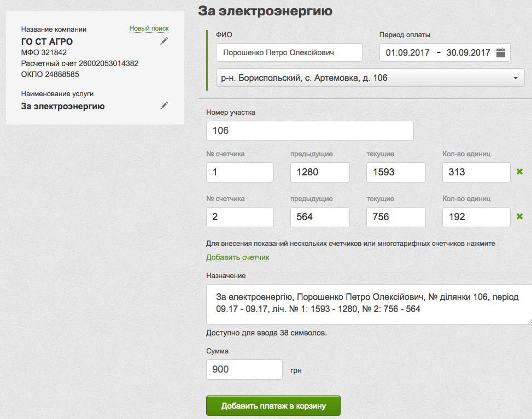Click the ФИО input field

coord(289,53)
